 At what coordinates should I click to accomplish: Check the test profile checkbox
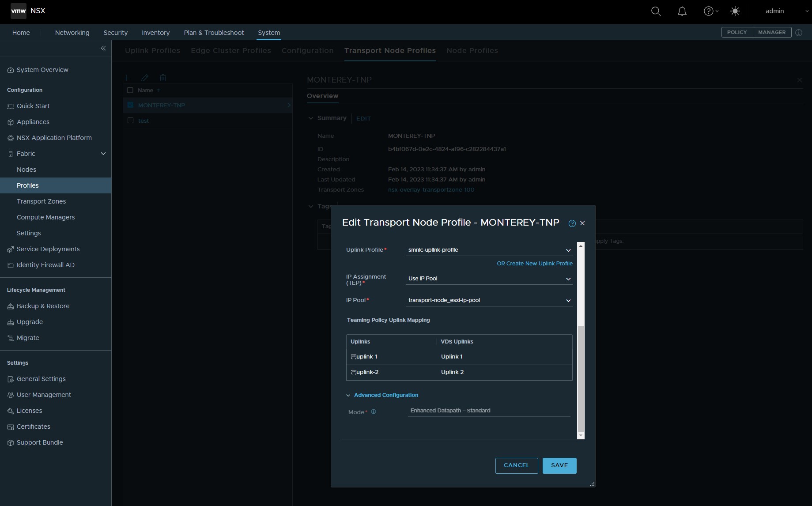(130, 121)
